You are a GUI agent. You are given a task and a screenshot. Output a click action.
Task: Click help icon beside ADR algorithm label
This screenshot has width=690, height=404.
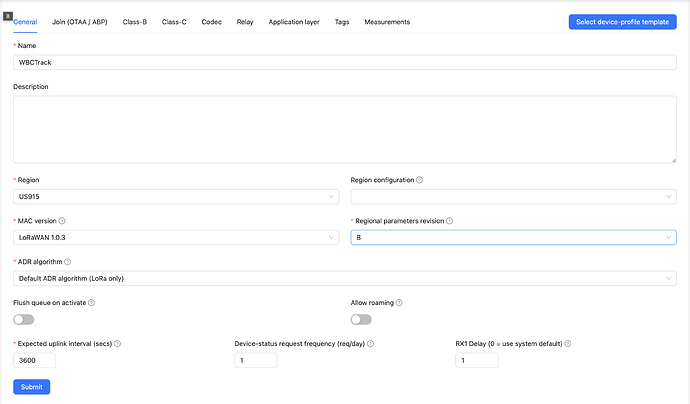[x=68, y=261]
